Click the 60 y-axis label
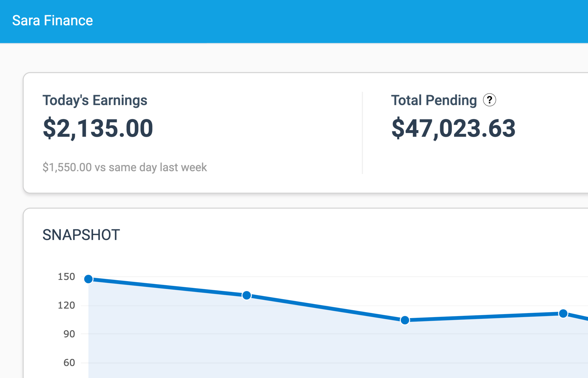 click(x=69, y=363)
